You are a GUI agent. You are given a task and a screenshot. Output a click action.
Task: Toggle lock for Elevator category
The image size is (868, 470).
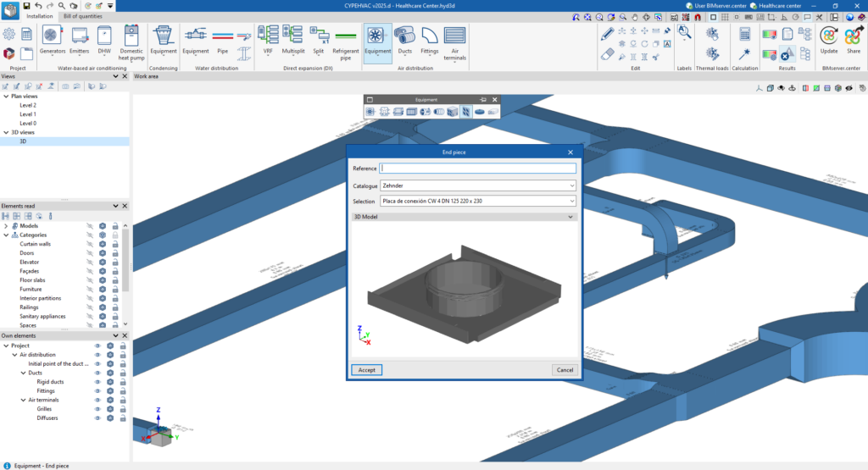115,262
